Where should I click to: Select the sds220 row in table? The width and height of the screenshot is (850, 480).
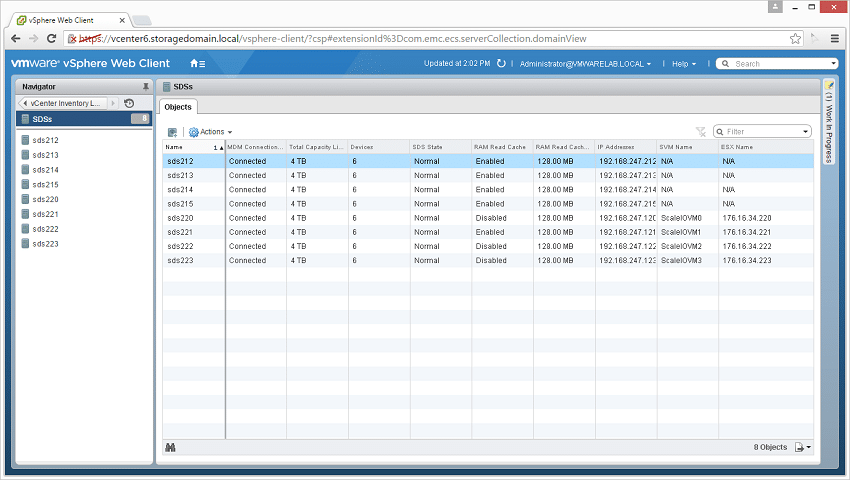tap(488, 218)
